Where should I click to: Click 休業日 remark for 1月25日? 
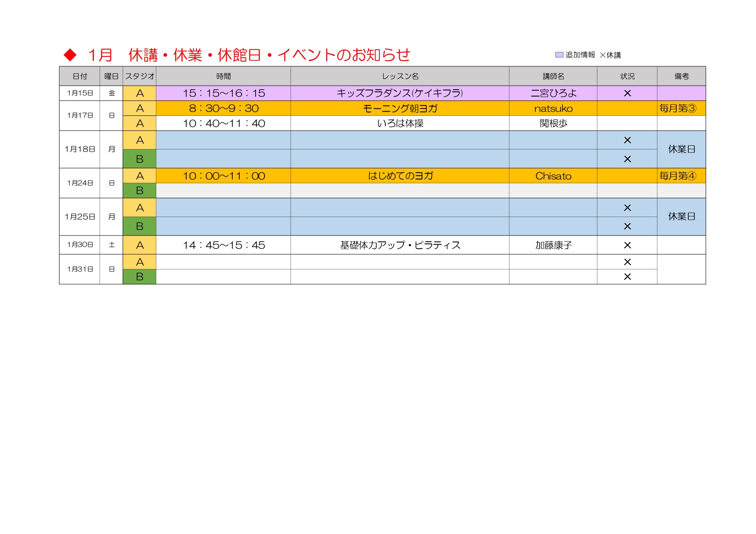click(681, 217)
